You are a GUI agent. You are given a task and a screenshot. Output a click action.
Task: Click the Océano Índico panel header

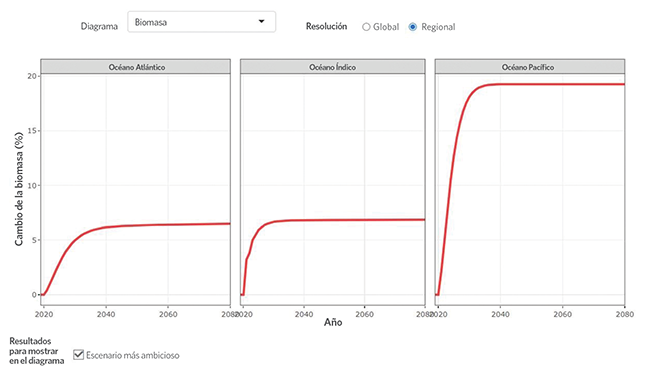tap(332, 67)
